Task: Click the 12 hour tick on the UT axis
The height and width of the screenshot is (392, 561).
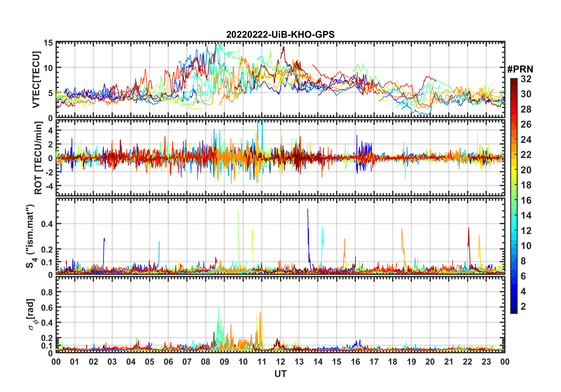Action: point(280,362)
